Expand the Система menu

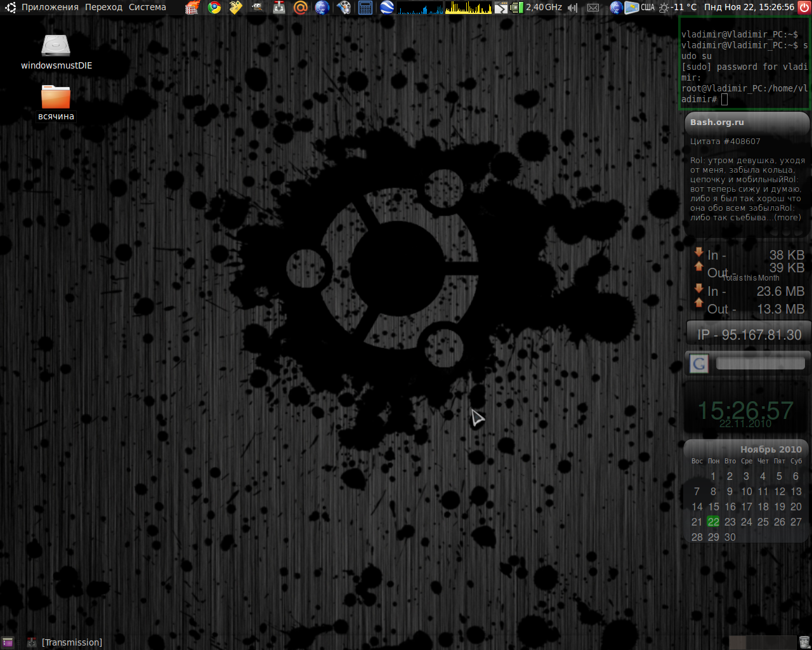[147, 8]
